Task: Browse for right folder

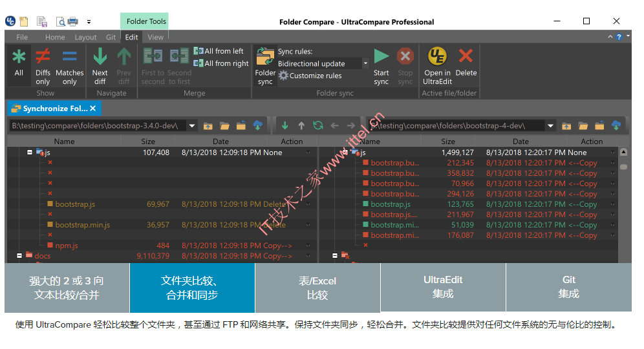Action: tap(583, 125)
